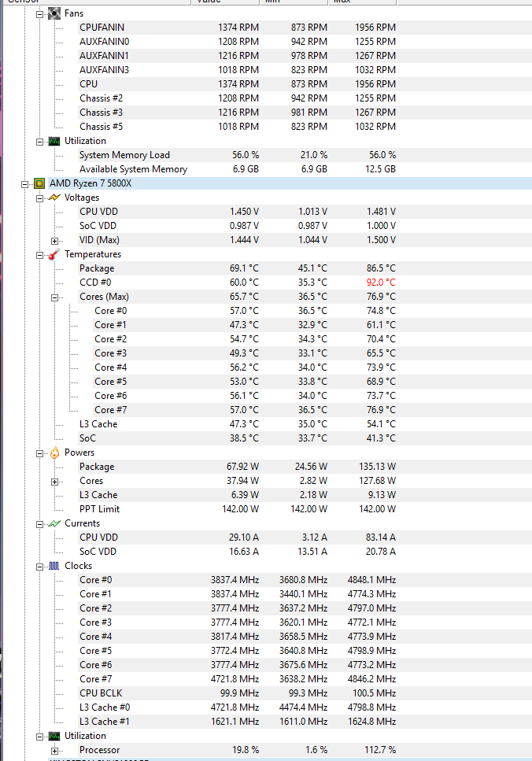Click the AMD Ryzen 7 5800X chip icon
The height and width of the screenshot is (761, 532).
[x=39, y=183]
